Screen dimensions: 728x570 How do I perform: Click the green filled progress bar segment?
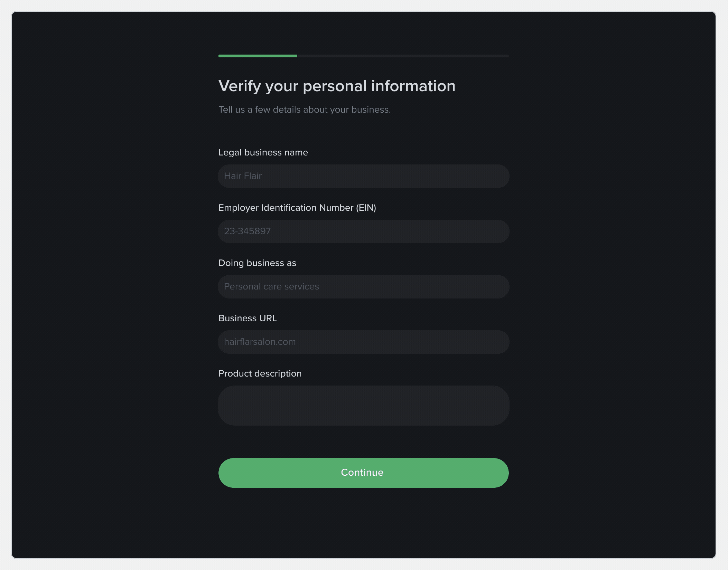coord(258,56)
